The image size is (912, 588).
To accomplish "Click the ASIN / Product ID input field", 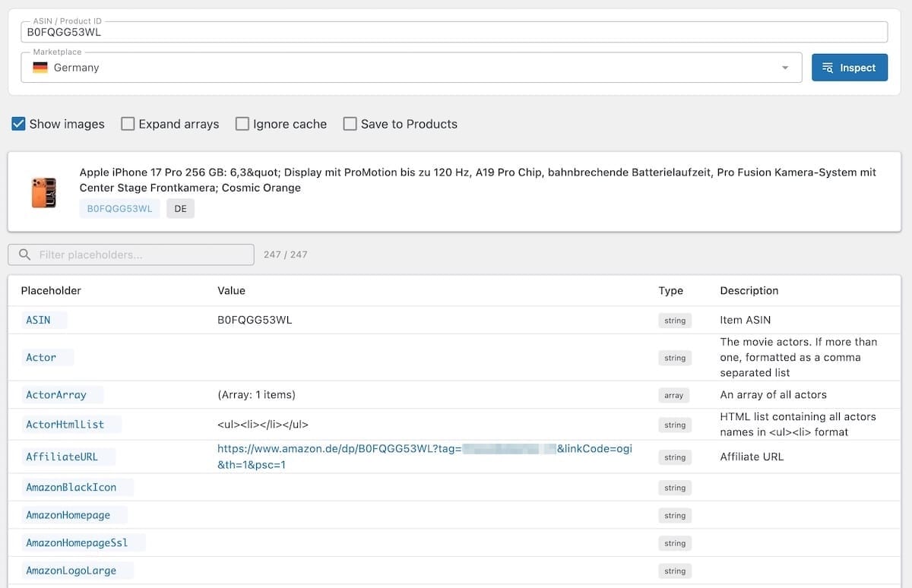I will [x=454, y=33].
